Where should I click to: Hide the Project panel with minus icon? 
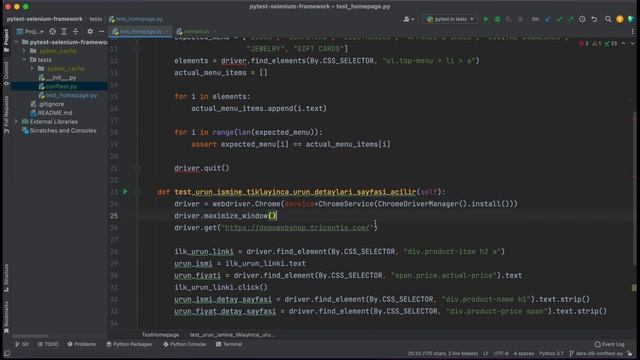tap(102, 31)
